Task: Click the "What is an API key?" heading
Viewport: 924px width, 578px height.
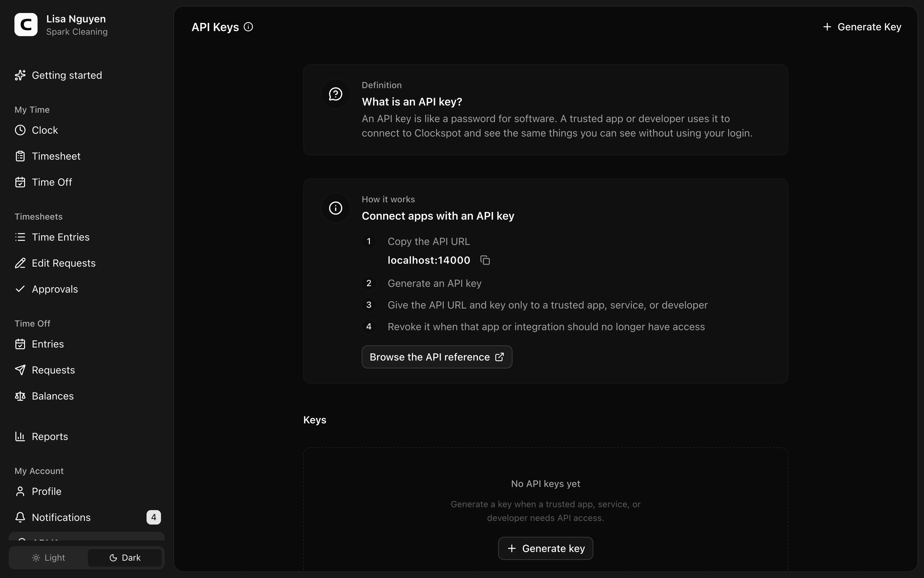Action: (x=412, y=102)
